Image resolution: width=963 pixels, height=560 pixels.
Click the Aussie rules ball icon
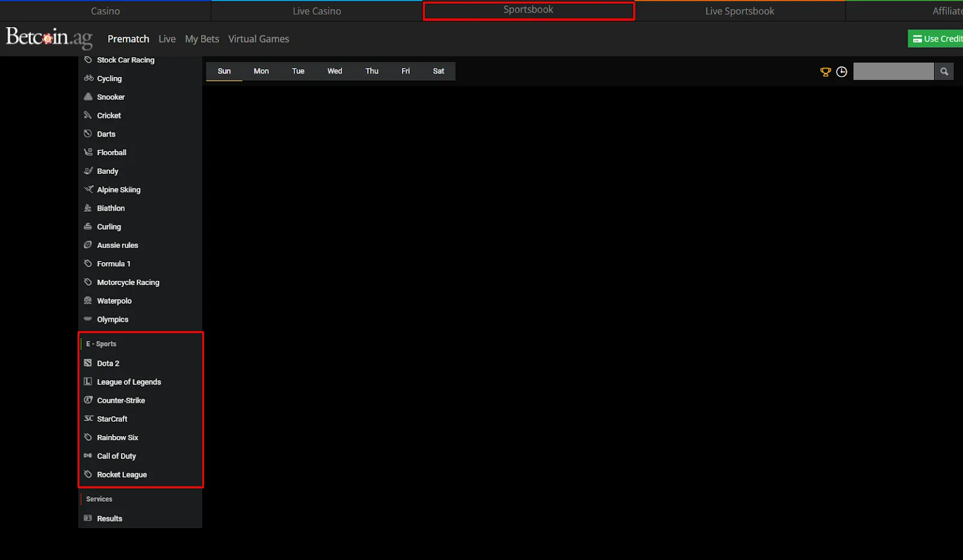click(88, 245)
